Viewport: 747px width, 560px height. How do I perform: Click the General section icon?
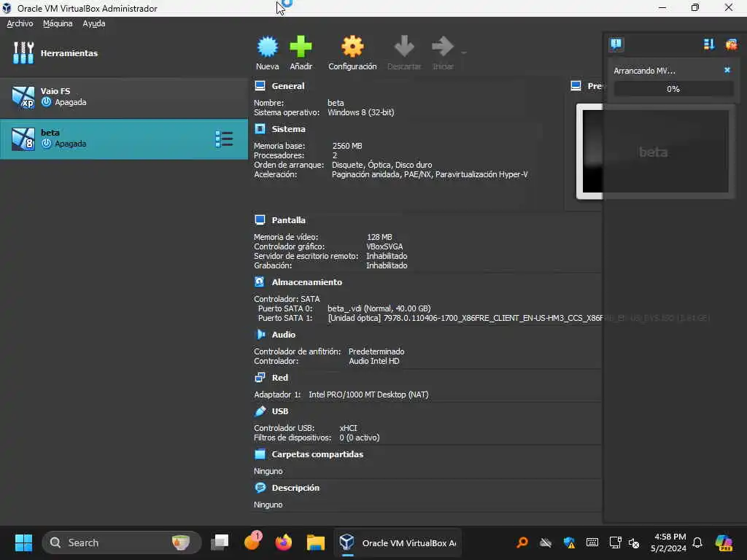[260, 86]
